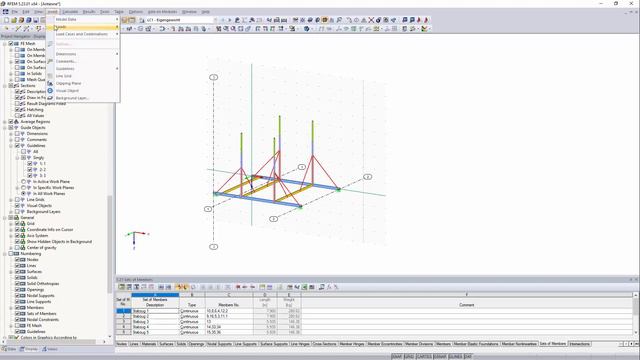Open the LC1 Eigengewicht load case dropdown
The image size is (640, 360).
[216, 20]
